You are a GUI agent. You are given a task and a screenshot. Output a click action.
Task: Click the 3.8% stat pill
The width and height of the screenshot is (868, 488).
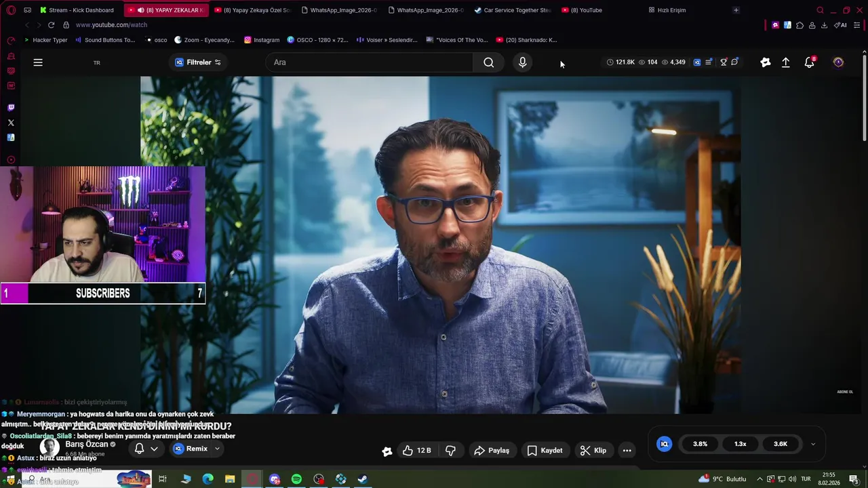click(700, 444)
